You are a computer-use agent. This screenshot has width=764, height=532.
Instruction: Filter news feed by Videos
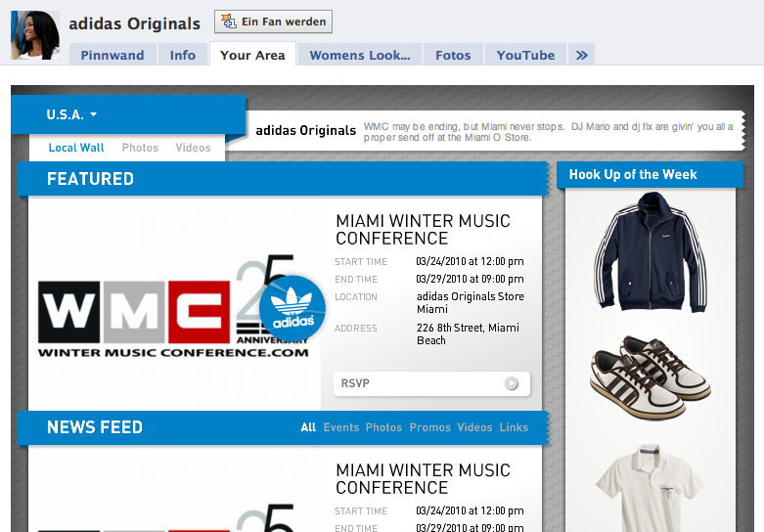point(474,427)
